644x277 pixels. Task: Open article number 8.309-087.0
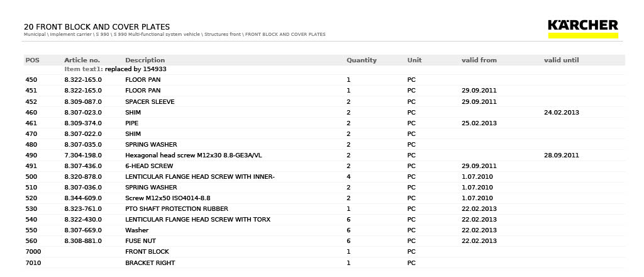tap(83, 102)
